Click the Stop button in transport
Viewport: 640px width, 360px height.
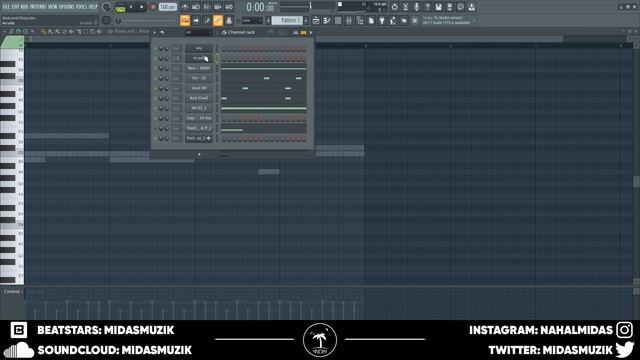[x=142, y=7]
